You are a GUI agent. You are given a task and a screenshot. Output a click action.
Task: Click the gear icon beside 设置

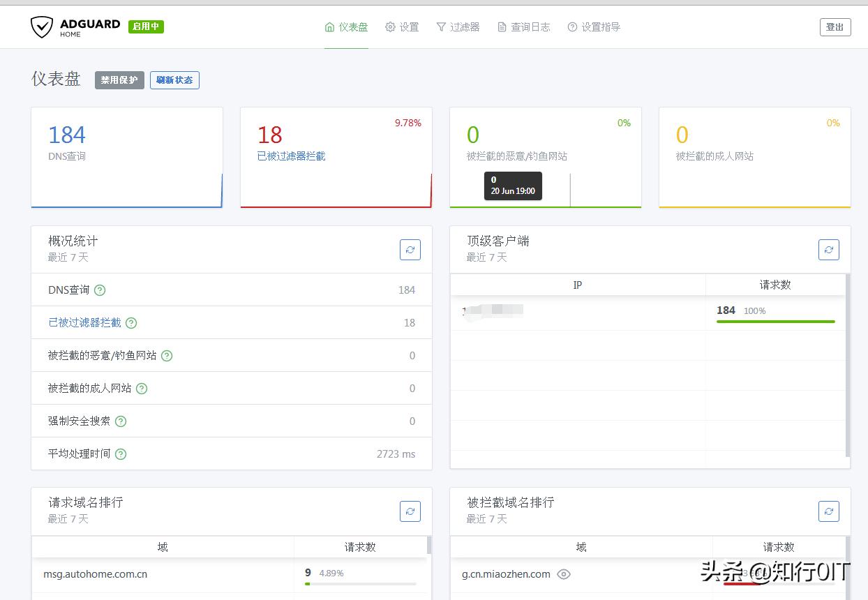pos(391,27)
